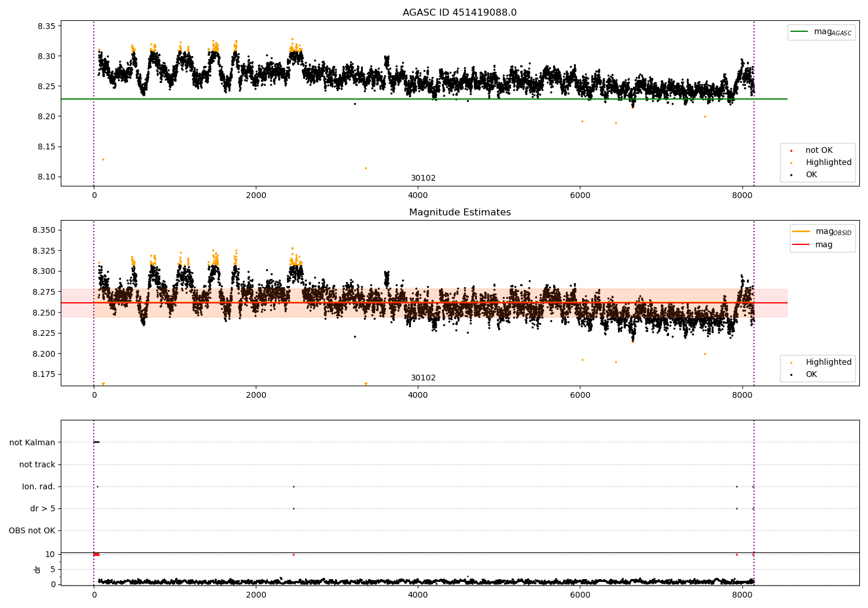
Task: Click the 8.325 tick label on middle plot
Action: 44,251
